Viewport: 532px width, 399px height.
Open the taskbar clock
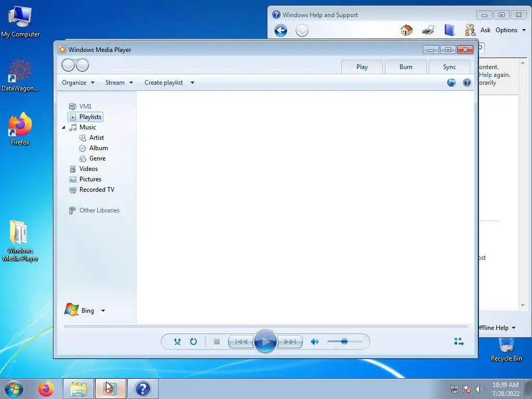point(506,389)
